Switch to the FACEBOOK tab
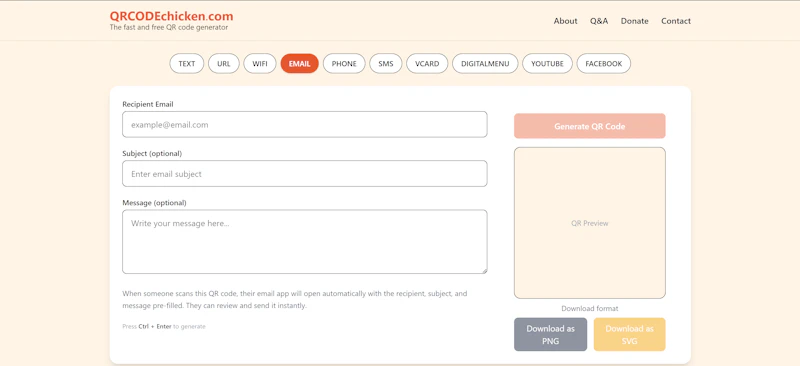 604,64
